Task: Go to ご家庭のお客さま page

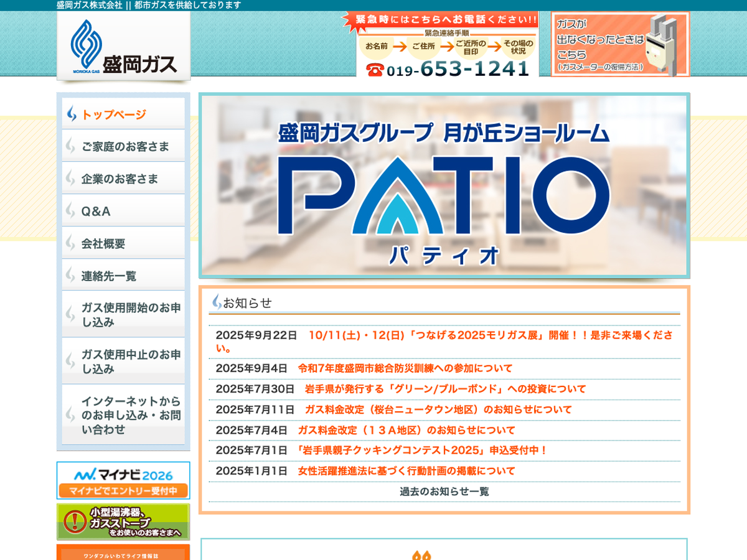Action: point(123,146)
